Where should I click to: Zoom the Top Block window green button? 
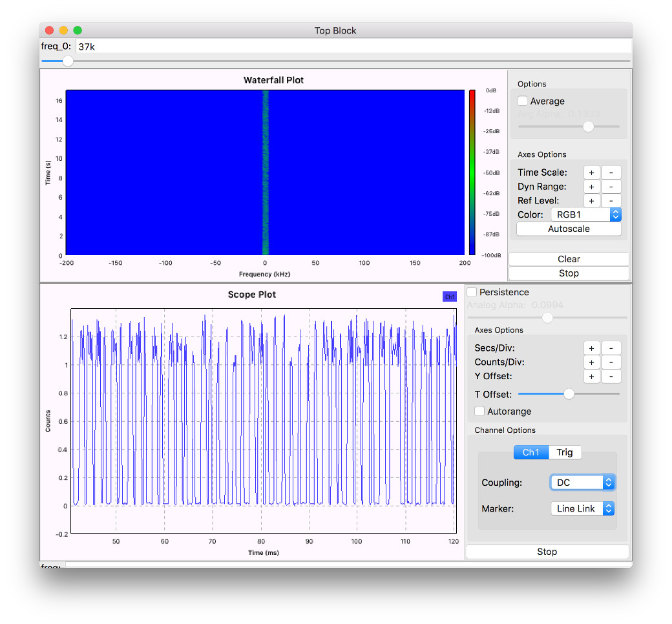[x=78, y=30]
